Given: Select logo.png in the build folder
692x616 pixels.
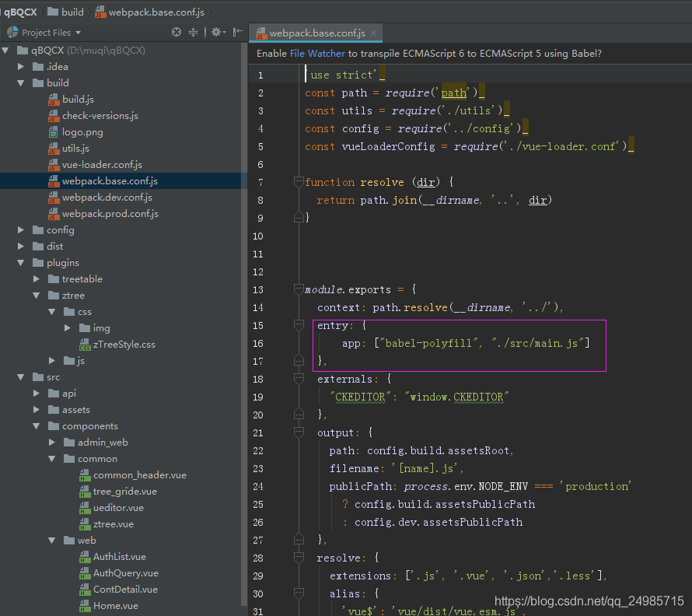Looking at the screenshot, I should pos(82,132).
